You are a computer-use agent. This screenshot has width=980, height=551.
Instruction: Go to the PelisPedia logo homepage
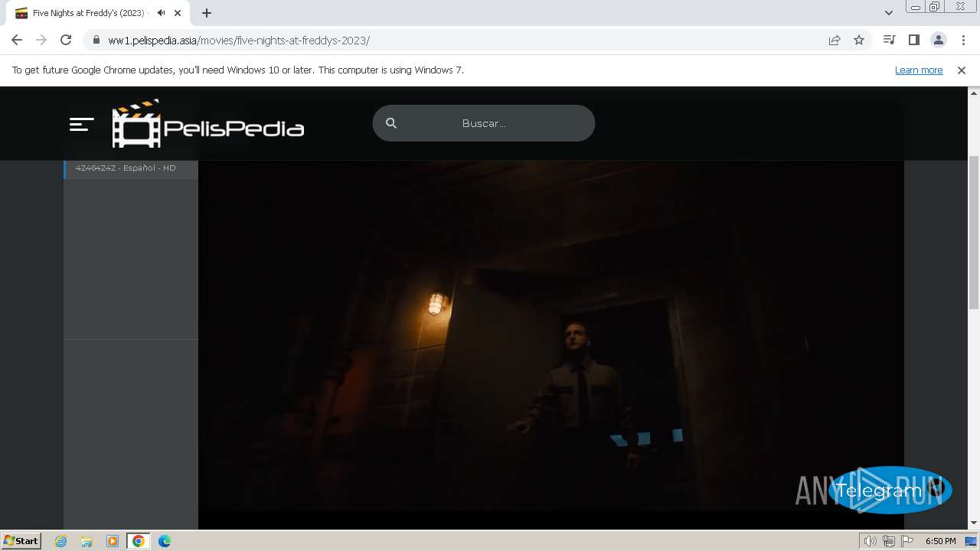pyautogui.click(x=208, y=124)
